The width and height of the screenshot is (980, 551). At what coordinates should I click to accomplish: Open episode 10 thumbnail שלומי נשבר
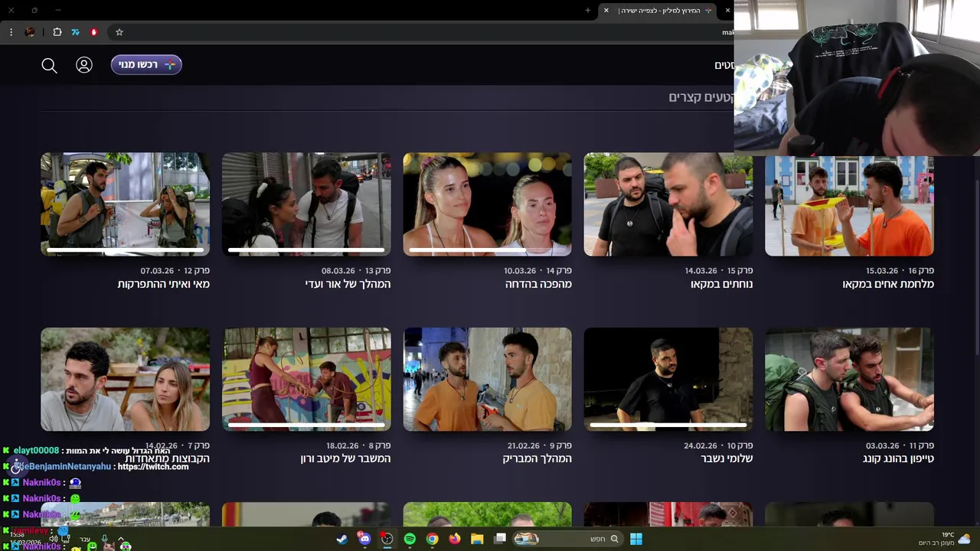click(x=668, y=380)
